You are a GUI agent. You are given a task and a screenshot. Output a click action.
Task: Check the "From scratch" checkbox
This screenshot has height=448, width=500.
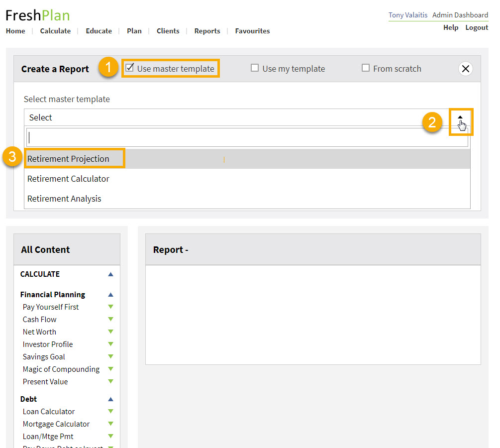[x=366, y=68]
